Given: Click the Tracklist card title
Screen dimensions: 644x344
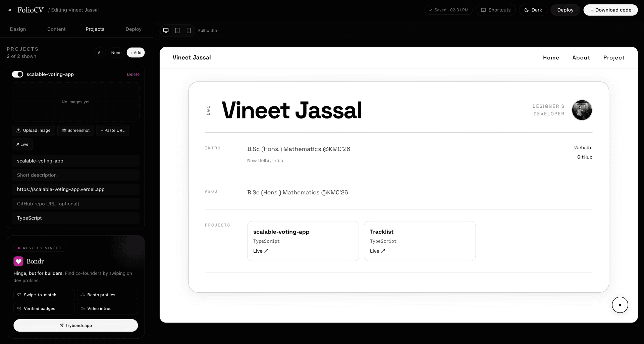Looking at the screenshot, I should [382, 232].
